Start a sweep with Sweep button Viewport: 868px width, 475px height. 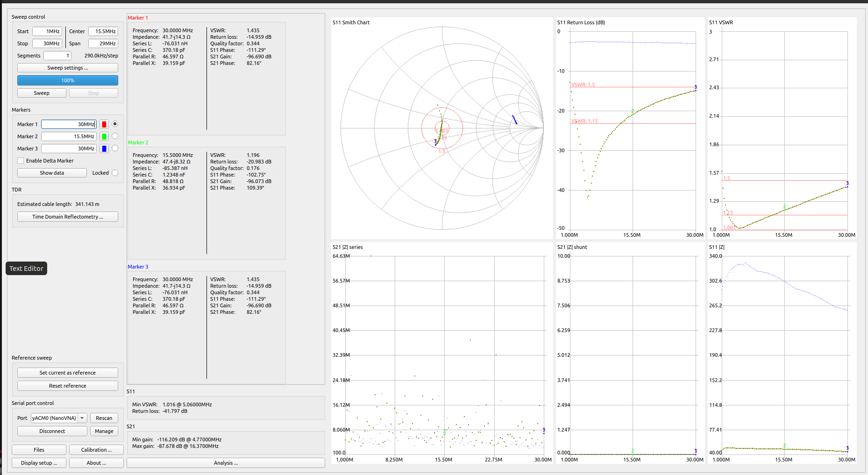point(42,93)
